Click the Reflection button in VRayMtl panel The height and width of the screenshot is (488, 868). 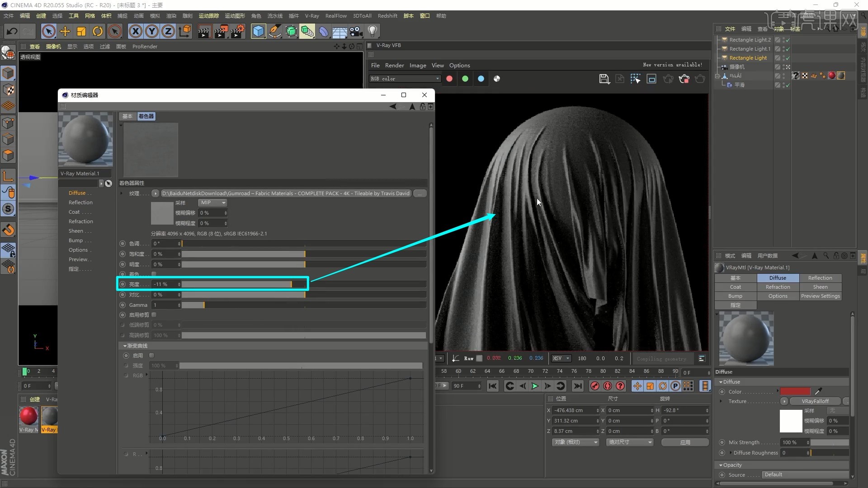click(x=820, y=278)
